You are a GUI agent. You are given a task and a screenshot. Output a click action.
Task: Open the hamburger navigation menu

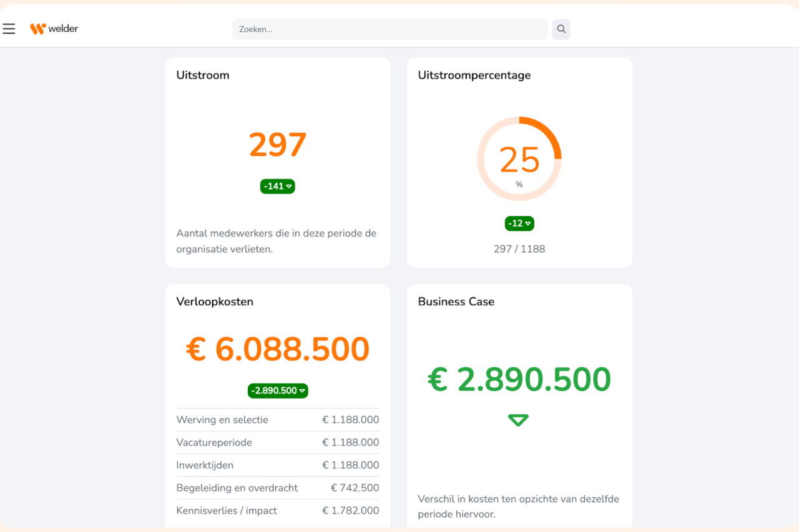pos(9,29)
